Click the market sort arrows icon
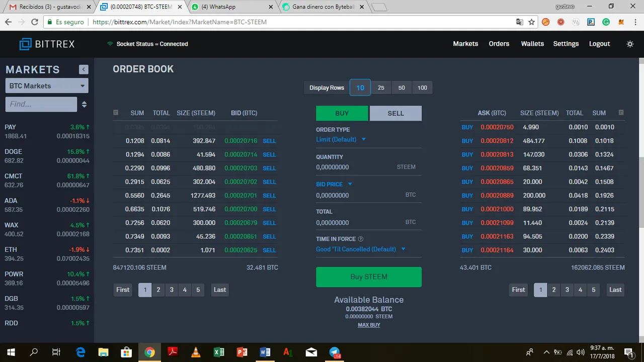The width and height of the screenshot is (644, 362). [x=84, y=104]
